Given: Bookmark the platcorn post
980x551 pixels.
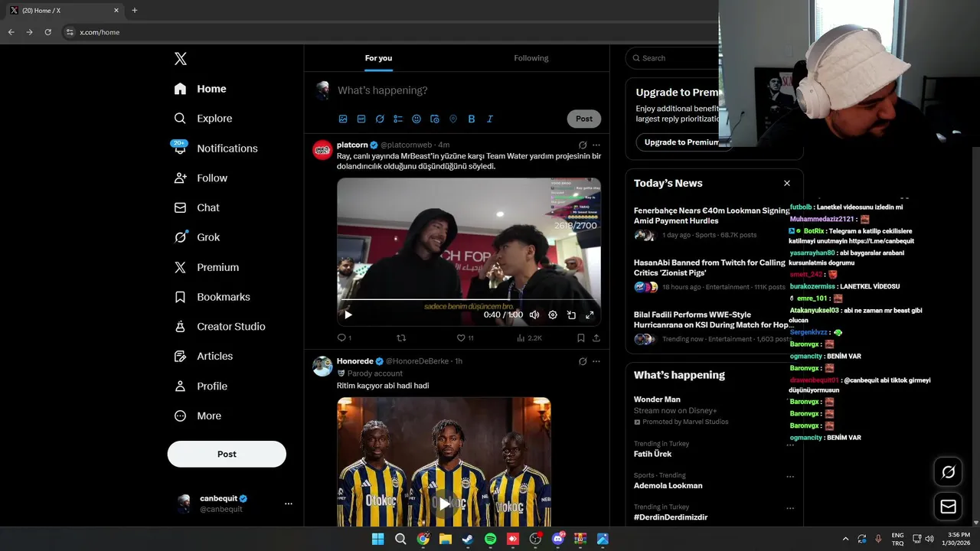Looking at the screenshot, I should tap(580, 337).
